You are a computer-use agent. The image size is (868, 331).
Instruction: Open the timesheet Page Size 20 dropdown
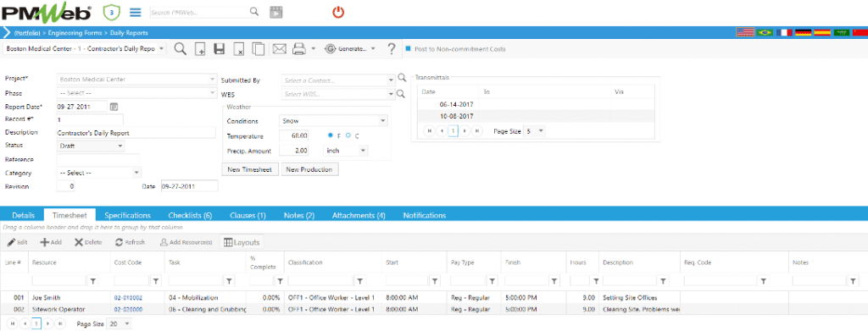(x=127, y=324)
